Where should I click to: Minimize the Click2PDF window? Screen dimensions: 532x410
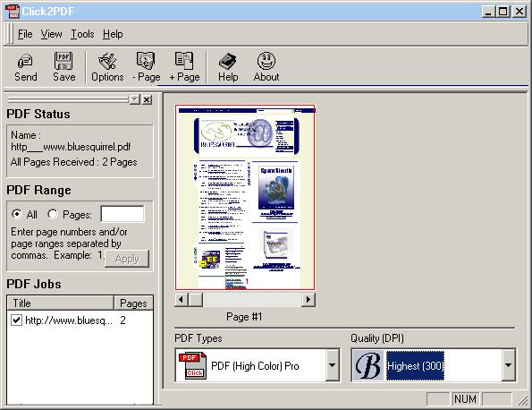coord(488,12)
